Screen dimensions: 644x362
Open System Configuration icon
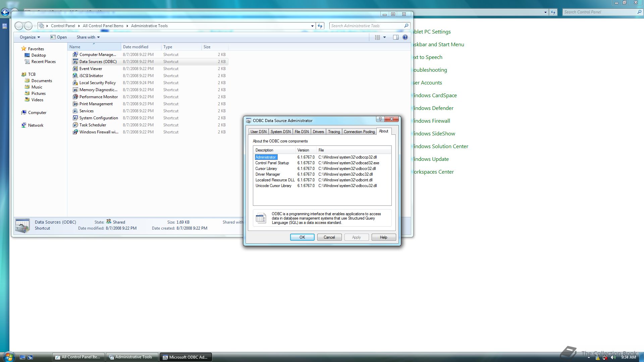click(75, 118)
